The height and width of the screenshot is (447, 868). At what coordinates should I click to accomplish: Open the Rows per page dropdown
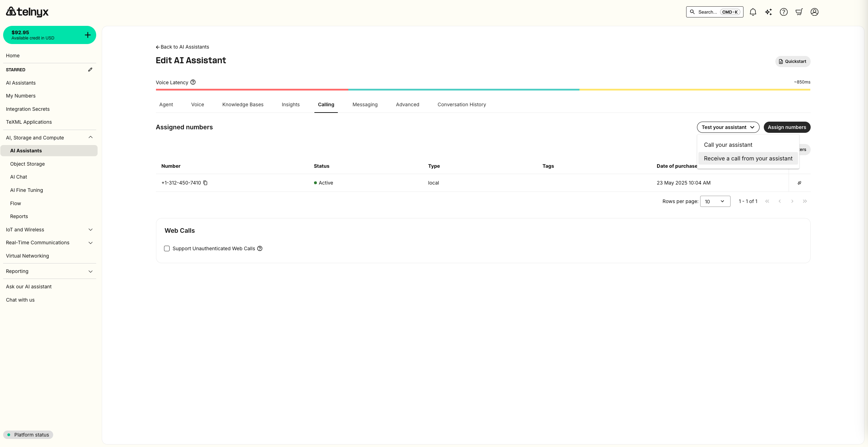[715, 201]
